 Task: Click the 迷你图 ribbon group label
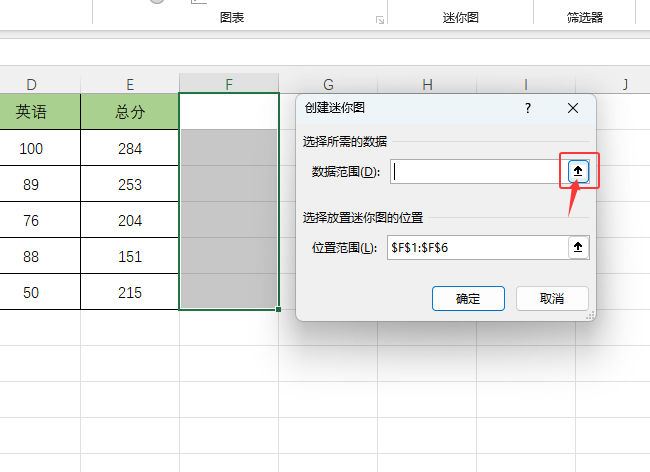pos(461,17)
